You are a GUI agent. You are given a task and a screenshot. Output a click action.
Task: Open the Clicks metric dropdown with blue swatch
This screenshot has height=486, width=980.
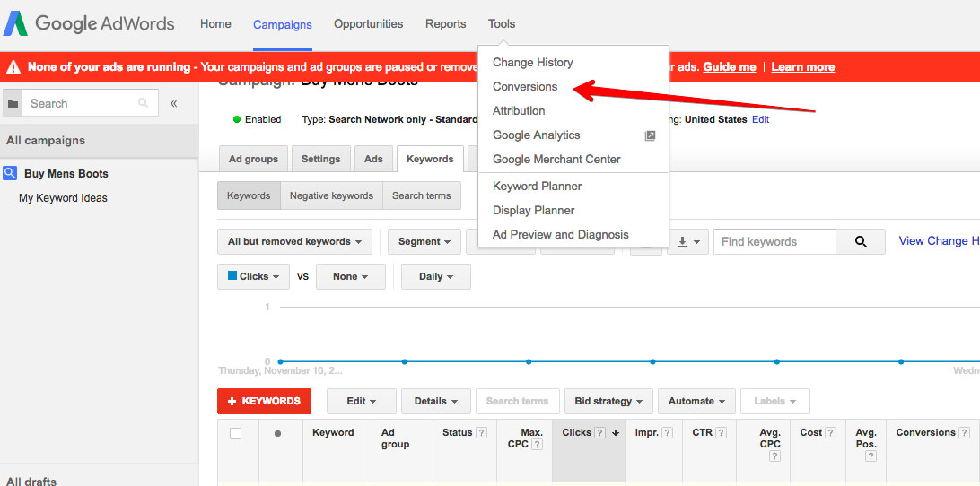click(x=253, y=276)
